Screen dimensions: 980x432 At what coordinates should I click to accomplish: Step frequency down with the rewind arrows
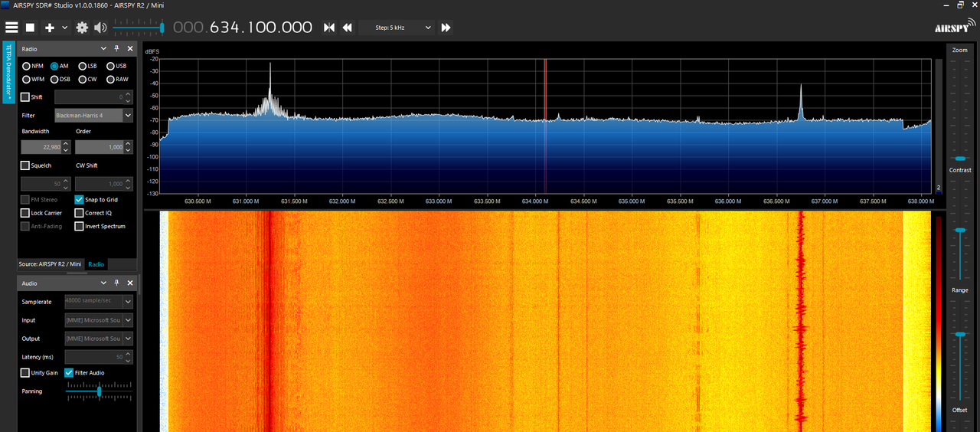coord(347,28)
